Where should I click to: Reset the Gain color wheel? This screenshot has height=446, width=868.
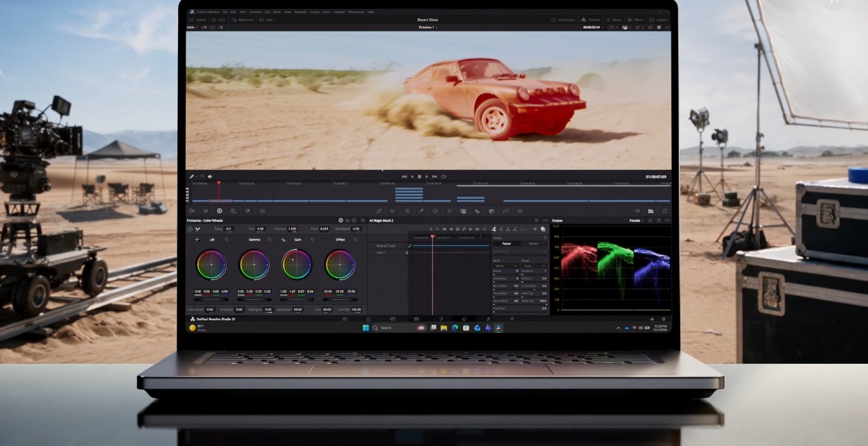point(312,240)
